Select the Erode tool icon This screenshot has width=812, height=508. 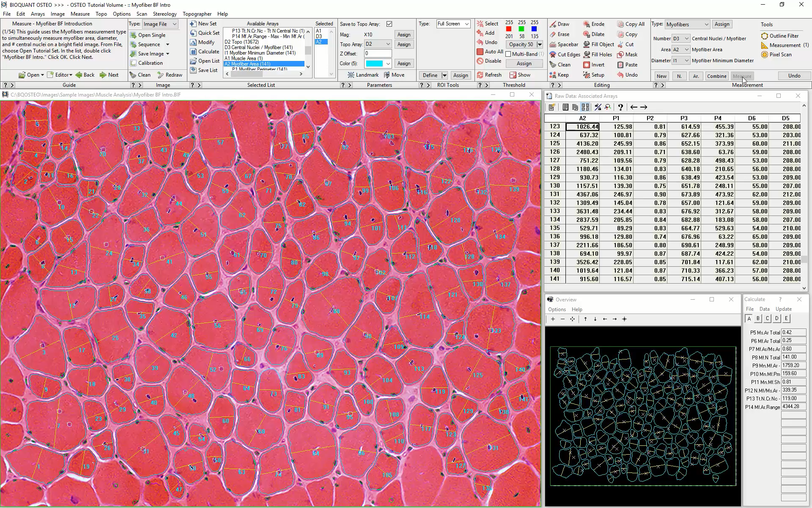pos(587,24)
